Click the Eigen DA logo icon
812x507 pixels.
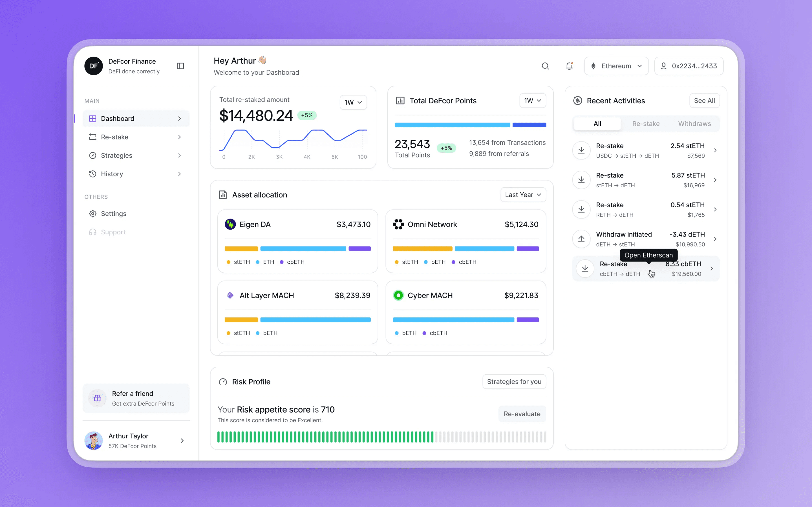(x=230, y=224)
